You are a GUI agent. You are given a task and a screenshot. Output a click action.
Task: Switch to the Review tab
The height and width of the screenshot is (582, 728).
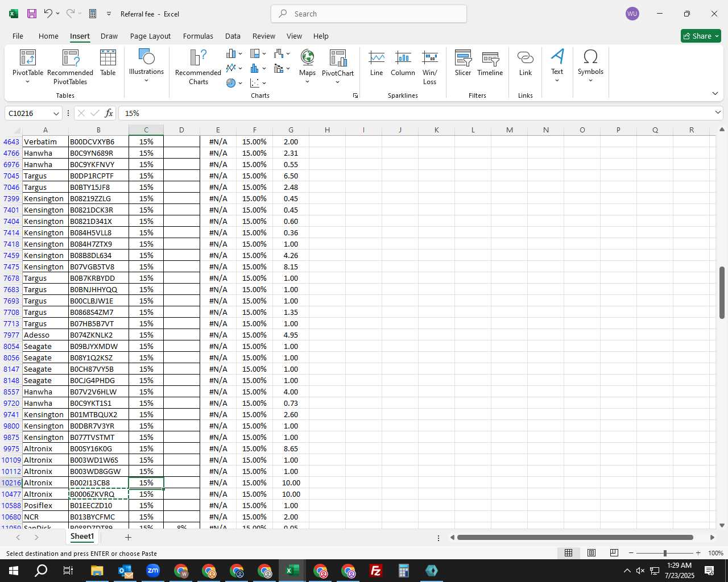pos(264,36)
